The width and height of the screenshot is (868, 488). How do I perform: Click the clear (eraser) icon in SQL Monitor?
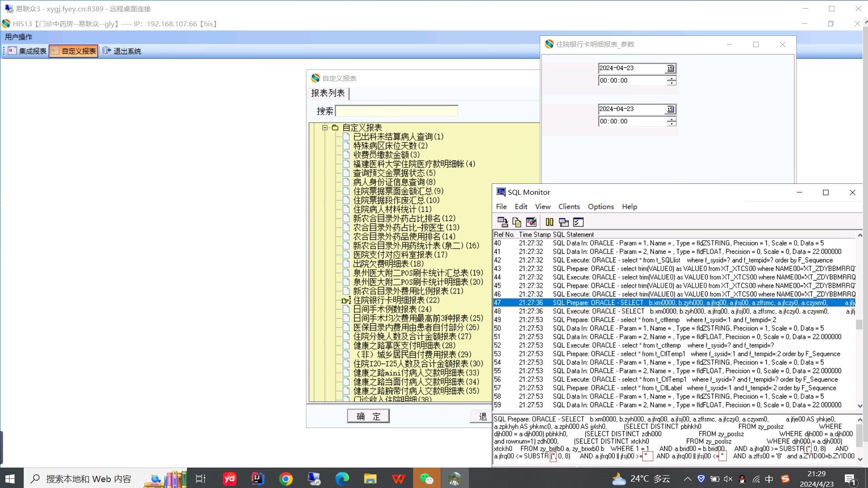pos(531,222)
